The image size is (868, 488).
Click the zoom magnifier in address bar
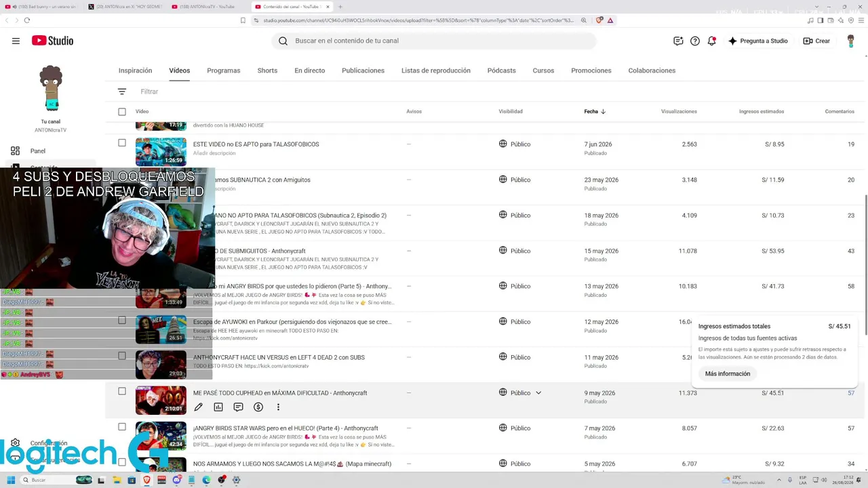pos(583,20)
